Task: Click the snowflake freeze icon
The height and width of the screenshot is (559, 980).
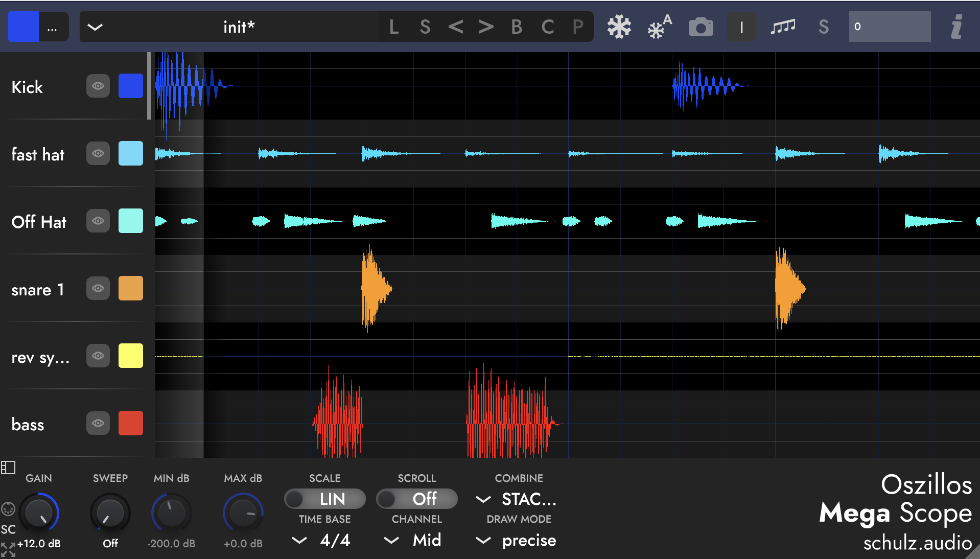Action: click(x=618, y=27)
